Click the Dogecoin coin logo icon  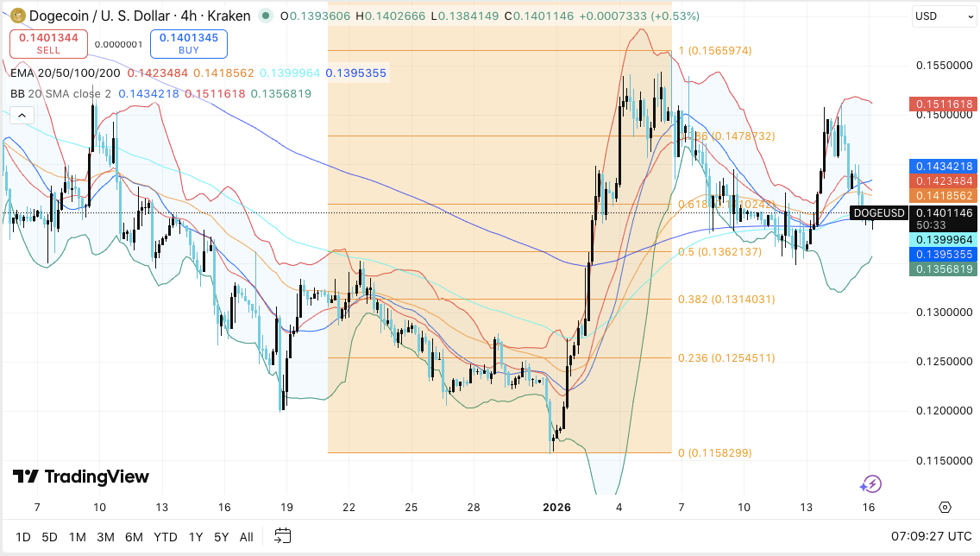(x=16, y=16)
